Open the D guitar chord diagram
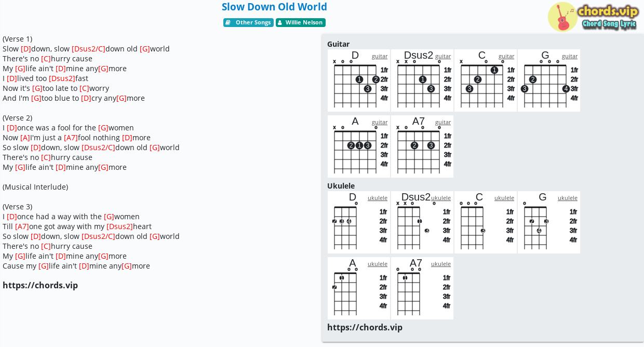Screen dimensions: 644x347 click(x=359, y=81)
